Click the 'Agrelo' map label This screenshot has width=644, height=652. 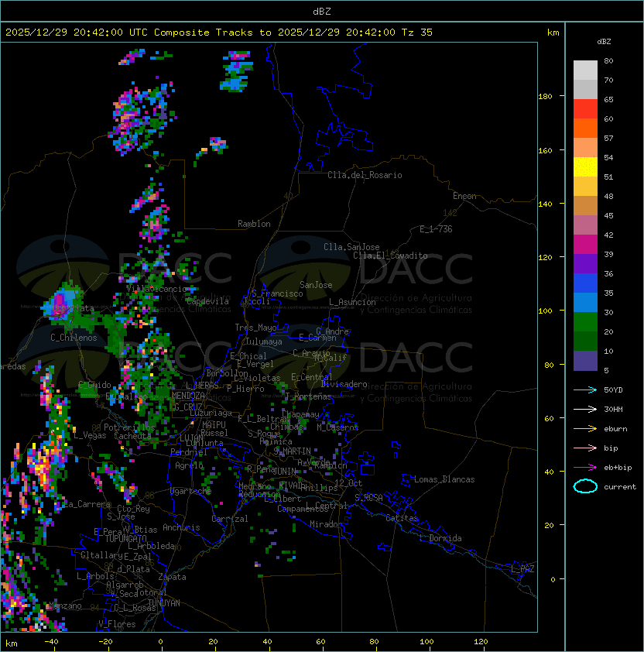(x=189, y=465)
